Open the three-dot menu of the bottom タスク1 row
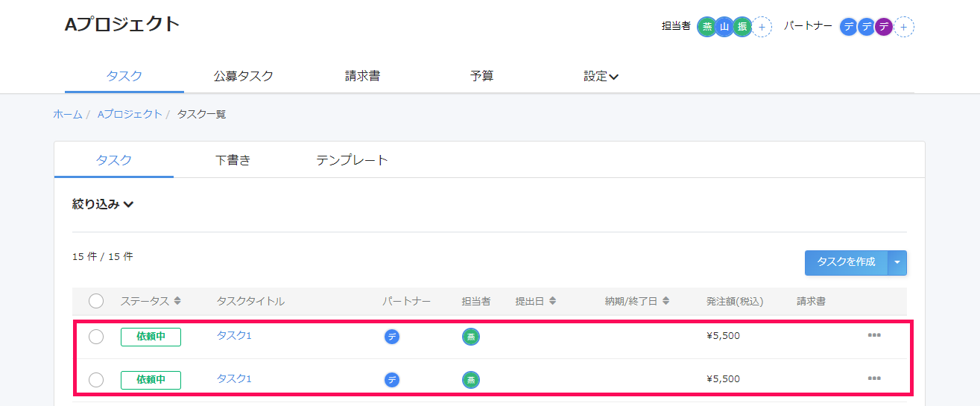Image resolution: width=980 pixels, height=406 pixels. [874, 378]
